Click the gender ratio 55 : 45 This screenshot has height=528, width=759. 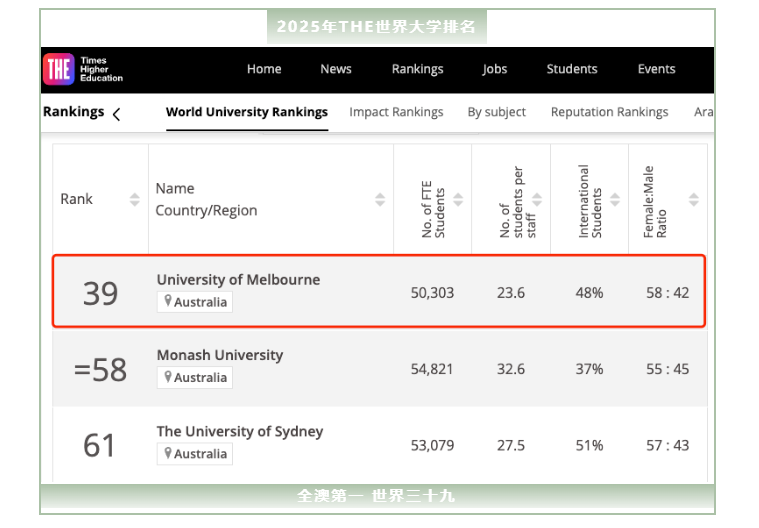point(668,369)
